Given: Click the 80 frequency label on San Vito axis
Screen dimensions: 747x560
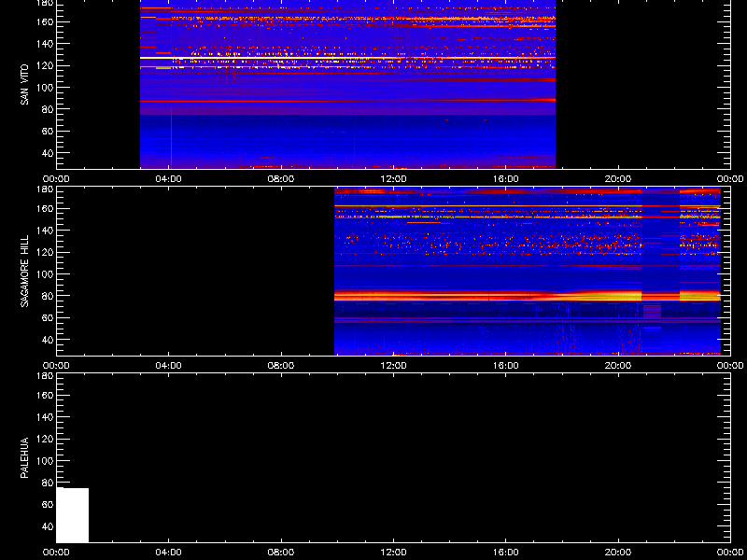Looking at the screenshot, I should [47, 109].
